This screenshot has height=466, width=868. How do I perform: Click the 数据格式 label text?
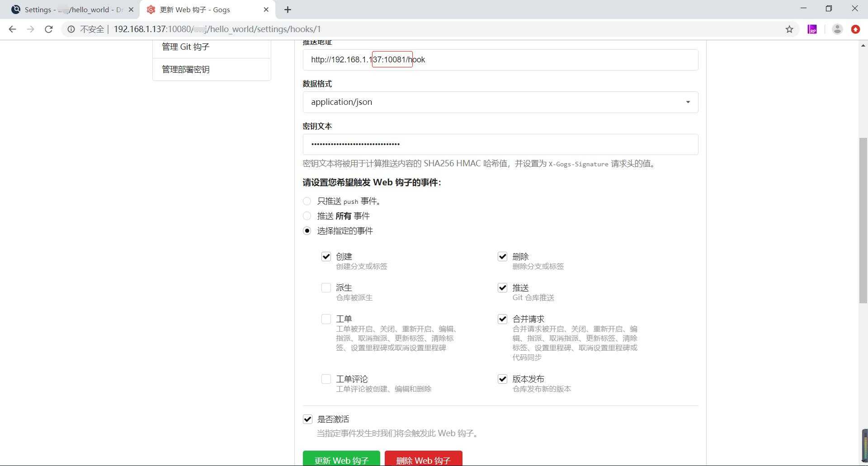(x=317, y=84)
